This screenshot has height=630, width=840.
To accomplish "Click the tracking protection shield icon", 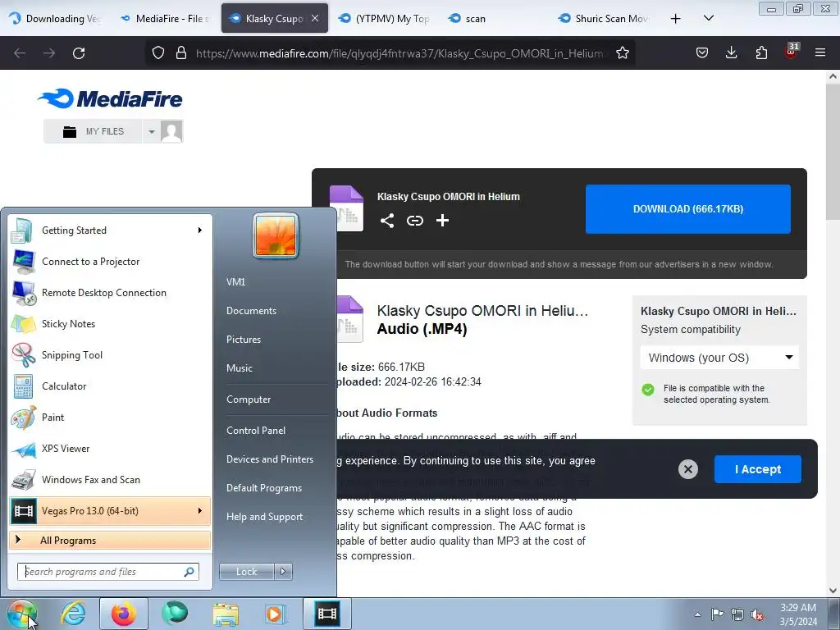I will click(158, 53).
